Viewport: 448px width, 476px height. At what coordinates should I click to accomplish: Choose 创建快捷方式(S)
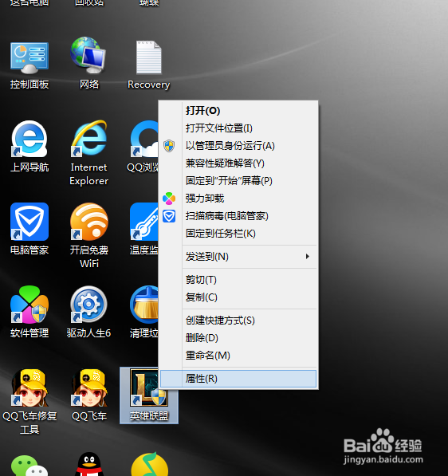tap(238, 321)
